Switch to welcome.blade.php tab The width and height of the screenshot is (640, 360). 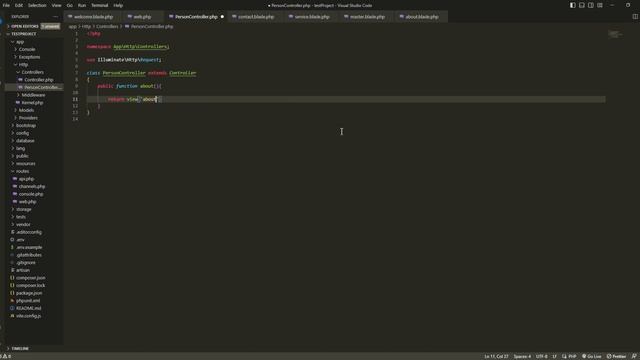click(93, 17)
